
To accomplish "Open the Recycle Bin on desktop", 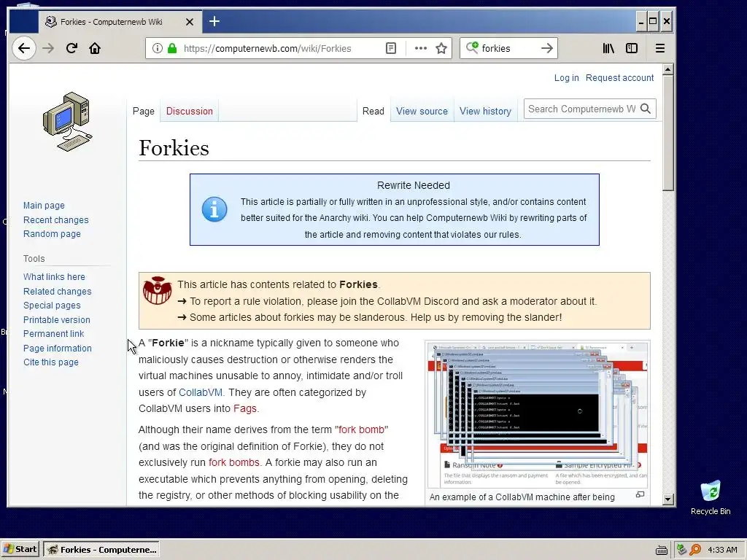I will [711, 497].
